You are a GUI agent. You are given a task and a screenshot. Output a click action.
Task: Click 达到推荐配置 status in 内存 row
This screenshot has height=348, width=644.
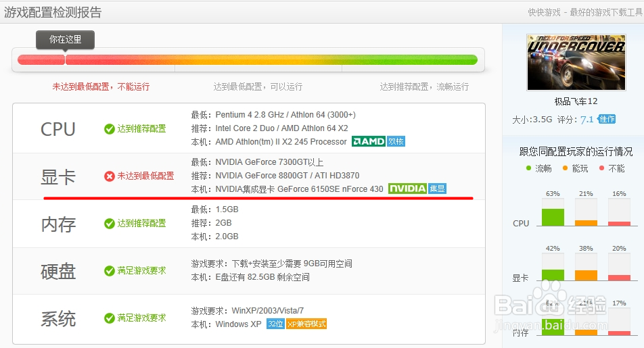coord(141,223)
